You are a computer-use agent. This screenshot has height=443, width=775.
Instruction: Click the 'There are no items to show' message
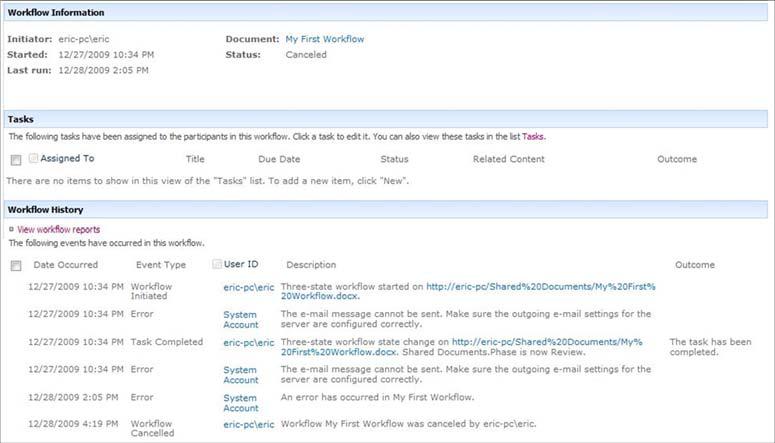point(208,181)
